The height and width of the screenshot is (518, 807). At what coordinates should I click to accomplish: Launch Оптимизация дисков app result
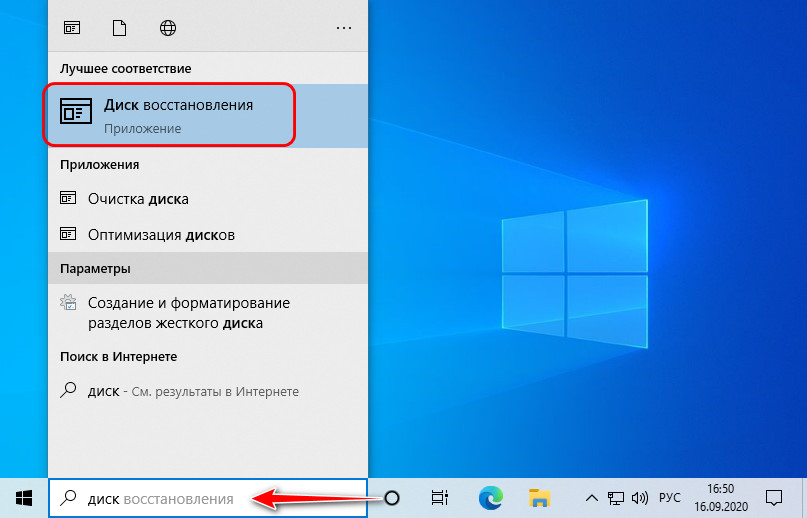[x=160, y=235]
